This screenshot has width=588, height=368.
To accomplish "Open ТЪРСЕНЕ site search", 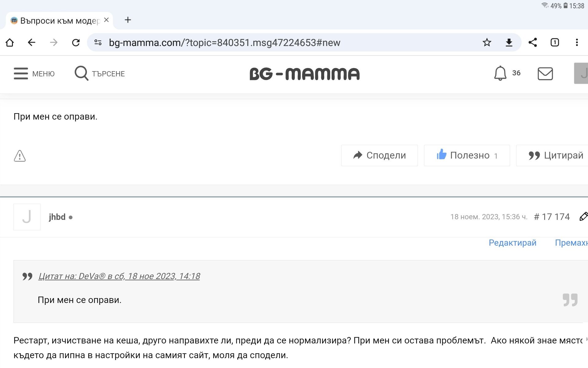I will (100, 74).
